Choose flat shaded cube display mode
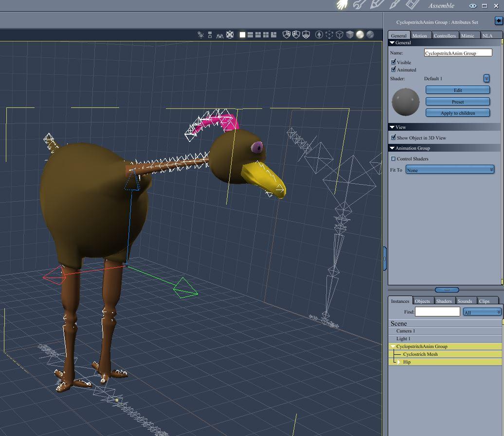This screenshot has height=436, width=504. (350, 35)
